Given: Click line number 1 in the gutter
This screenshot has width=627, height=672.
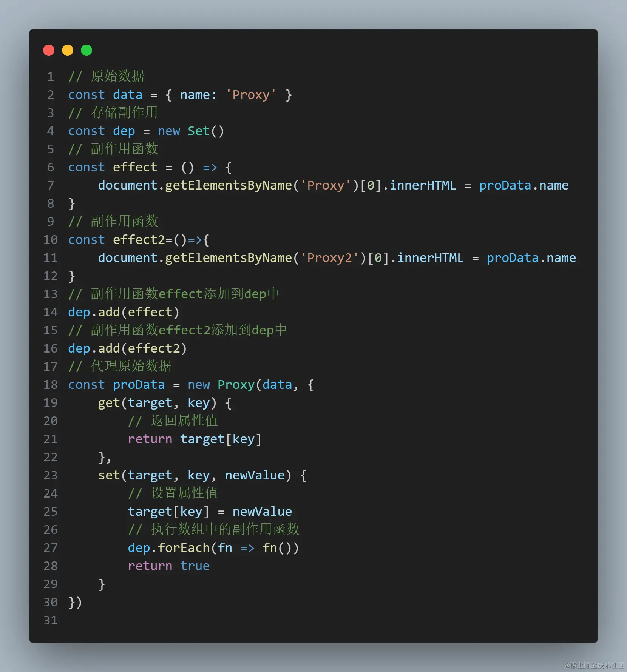Looking at the screenshot, I should [x=50, y=77].
